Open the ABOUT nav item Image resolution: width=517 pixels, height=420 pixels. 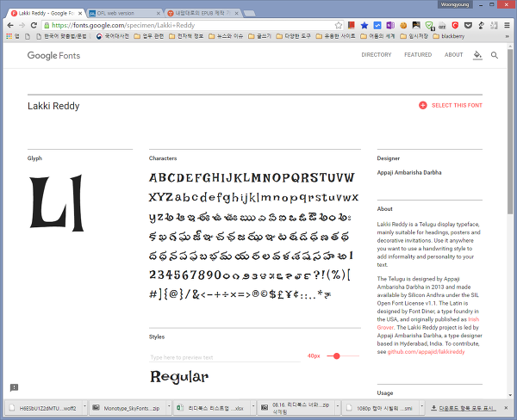click(x=453, y=55)
